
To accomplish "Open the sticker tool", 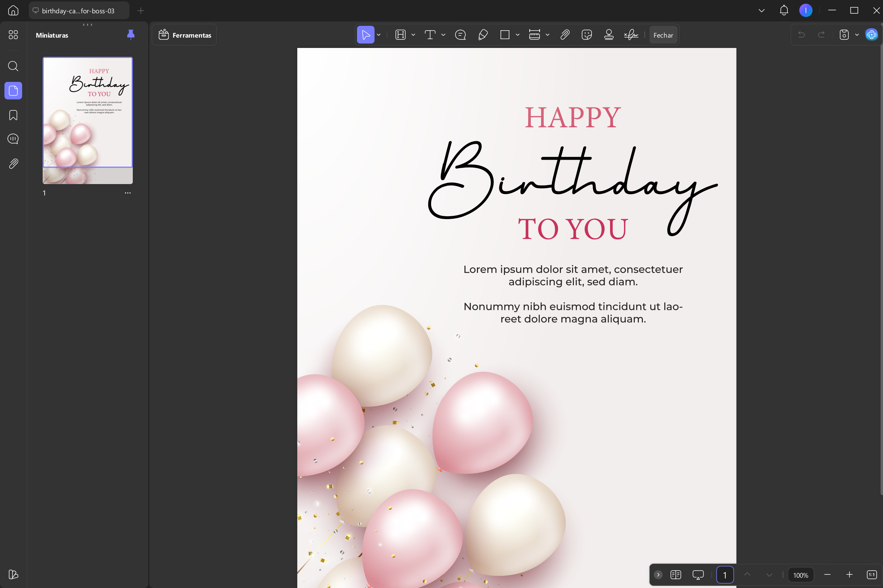I will tap(586, 35).
